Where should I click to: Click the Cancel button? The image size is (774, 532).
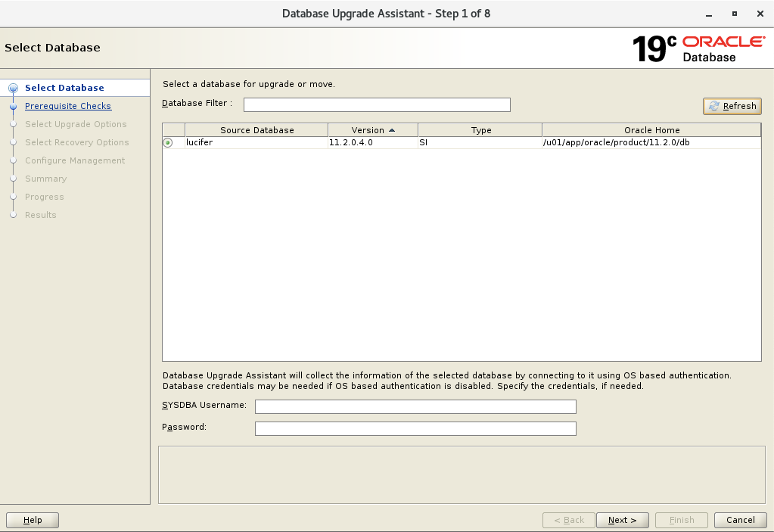tap(741, 520)
